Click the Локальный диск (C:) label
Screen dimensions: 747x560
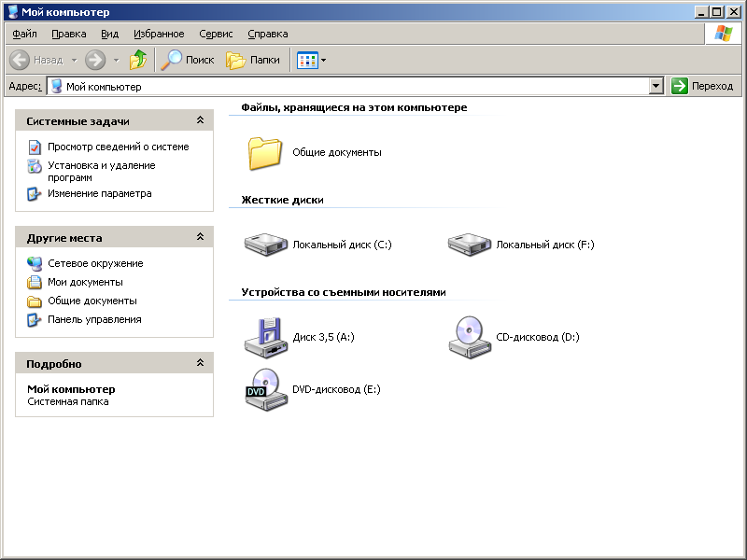342,245
